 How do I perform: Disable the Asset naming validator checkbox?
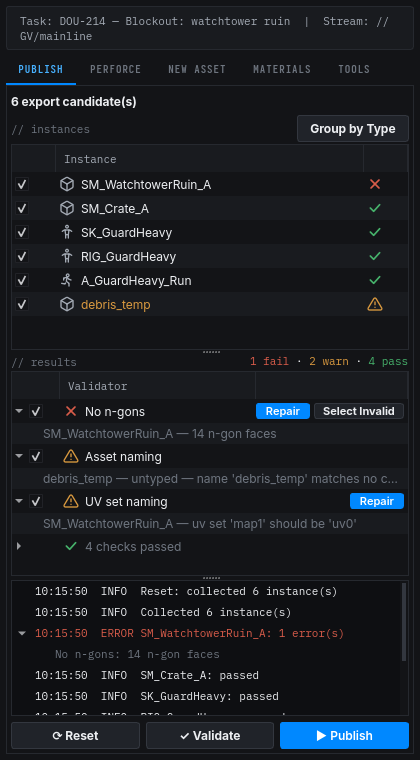tap(35, 456)
